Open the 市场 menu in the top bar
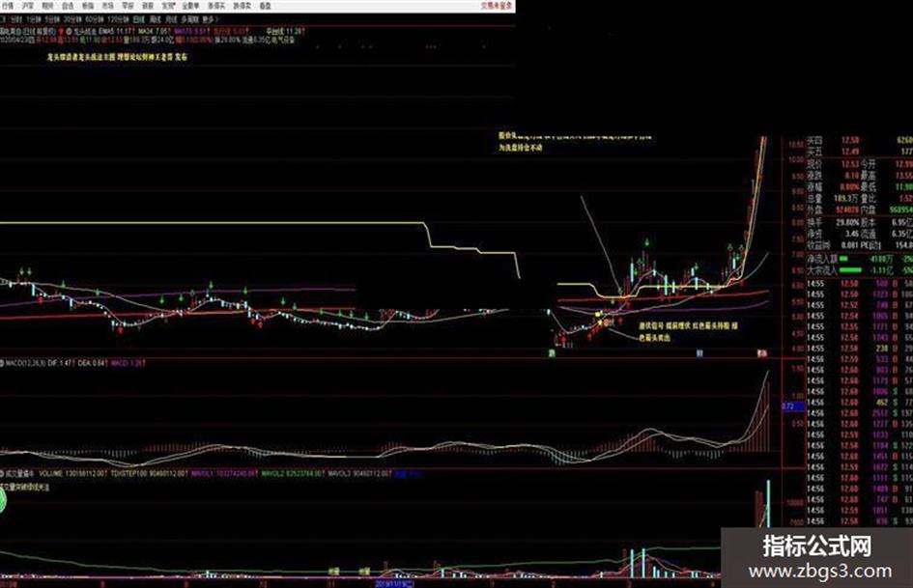Image resolution: width=913 pixels, height=588 pixels. [108, 6]
